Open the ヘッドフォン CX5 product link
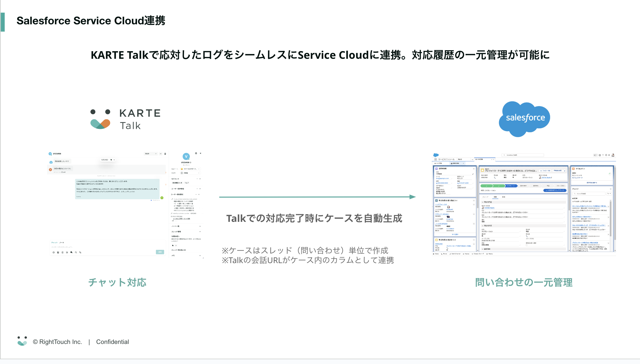The width and height of the screenshot is (640, 364). [x=441, y=204]
